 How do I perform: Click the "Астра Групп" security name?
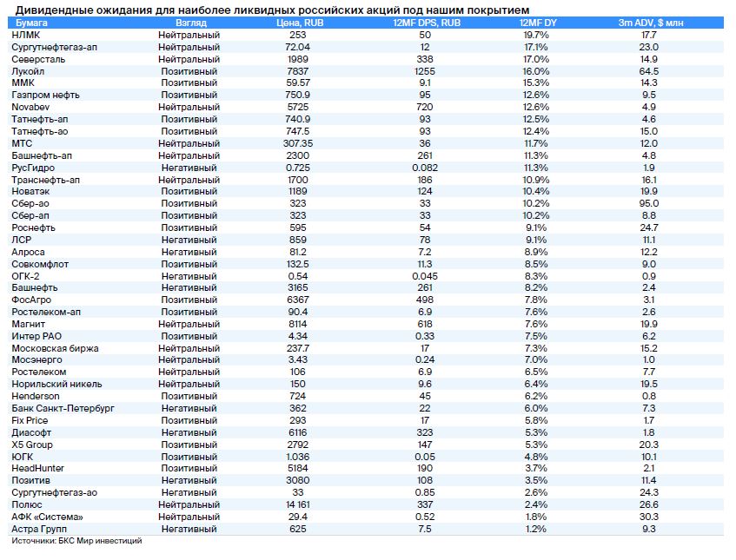pos(39,530)
